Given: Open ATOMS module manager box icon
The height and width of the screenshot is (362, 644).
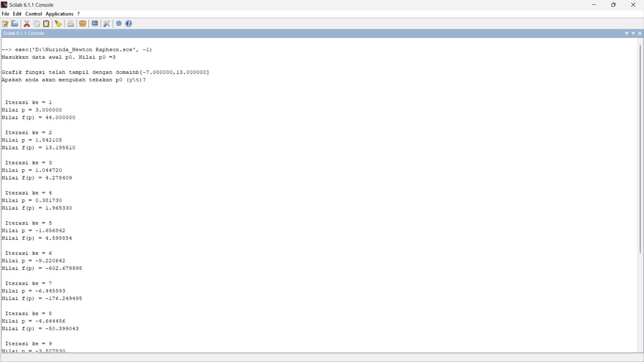Looking at the screenshot, I should [x=83, y=24].
